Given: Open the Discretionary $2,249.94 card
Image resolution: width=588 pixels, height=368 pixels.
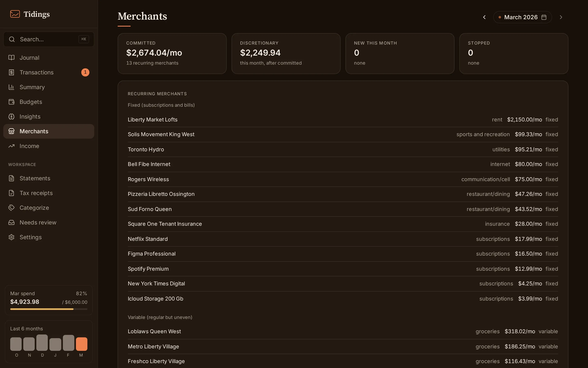Looking at the screenshot, I should tap(286, 54).
